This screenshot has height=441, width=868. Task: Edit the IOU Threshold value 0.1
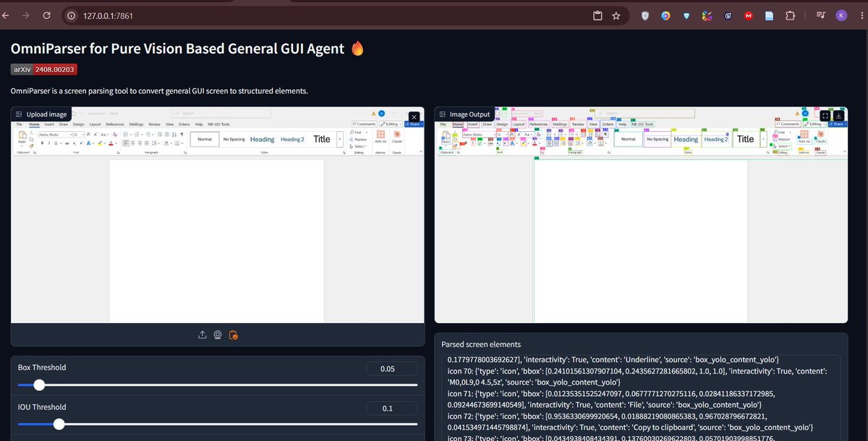coord(392,409)
